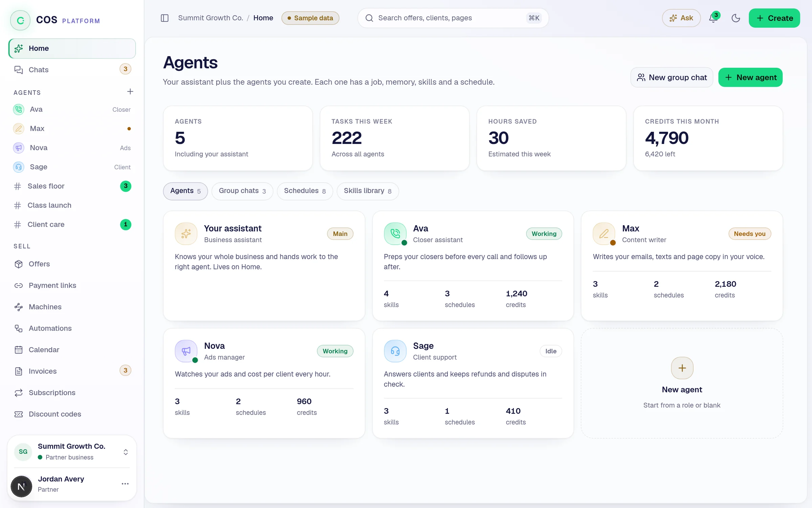Viewport: 812px width, 508px height.
Task: Open Machines page
Action: pos(72,307)
